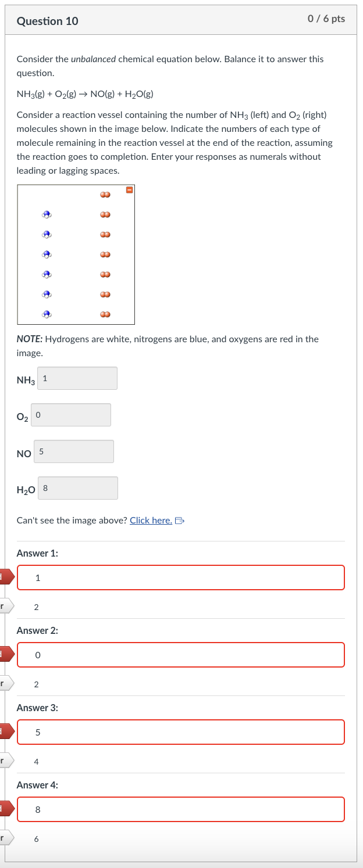Click the red incorrect-answer marker beside Answer 2
This screenshot has height=868, width=363.
click(3, 654)
